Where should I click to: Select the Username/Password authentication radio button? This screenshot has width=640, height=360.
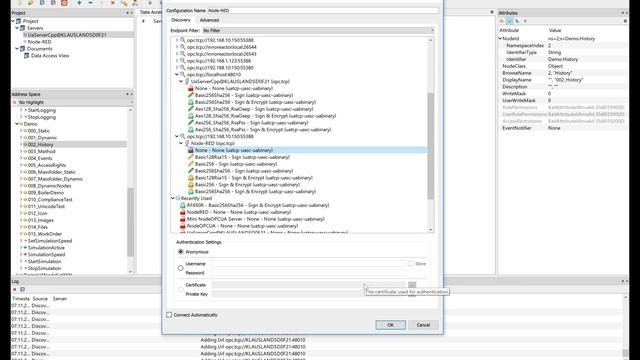click(x=181, y=268)
